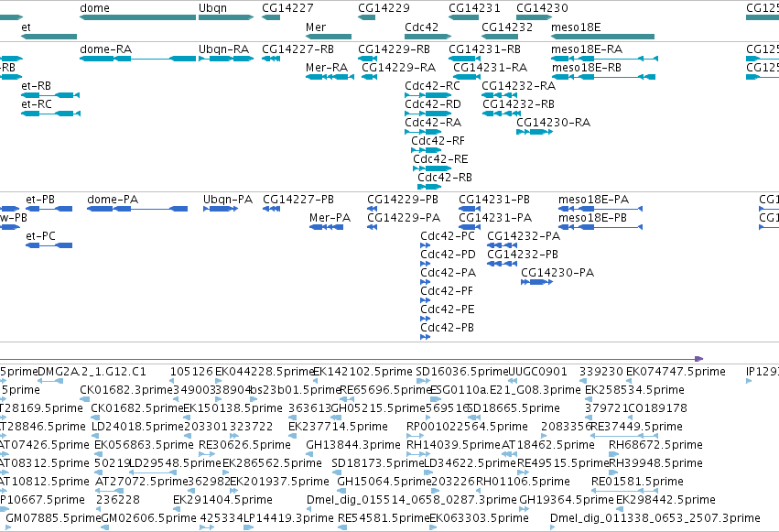Click the Cdc42-RE label text

click(x=440, y=159)
